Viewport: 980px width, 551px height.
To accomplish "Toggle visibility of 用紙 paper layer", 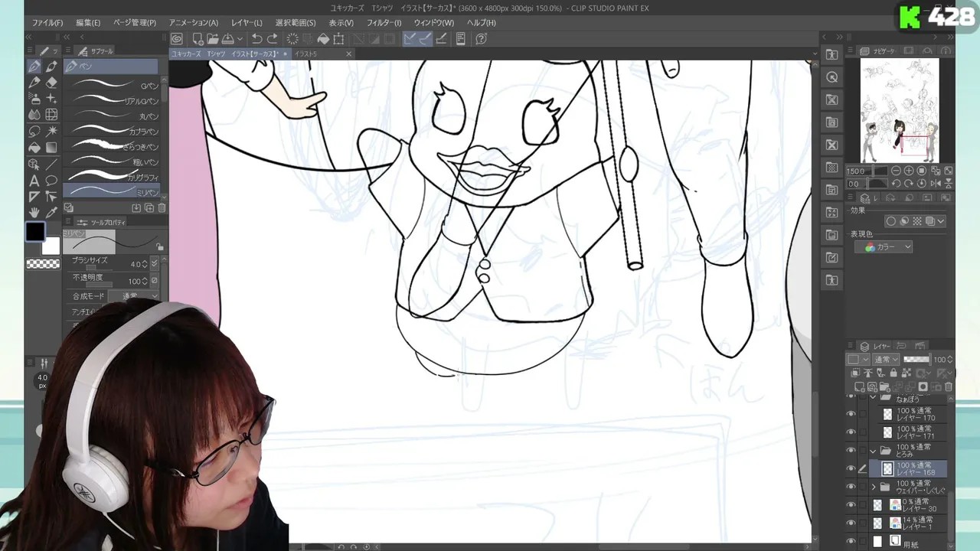I will 851,541.
